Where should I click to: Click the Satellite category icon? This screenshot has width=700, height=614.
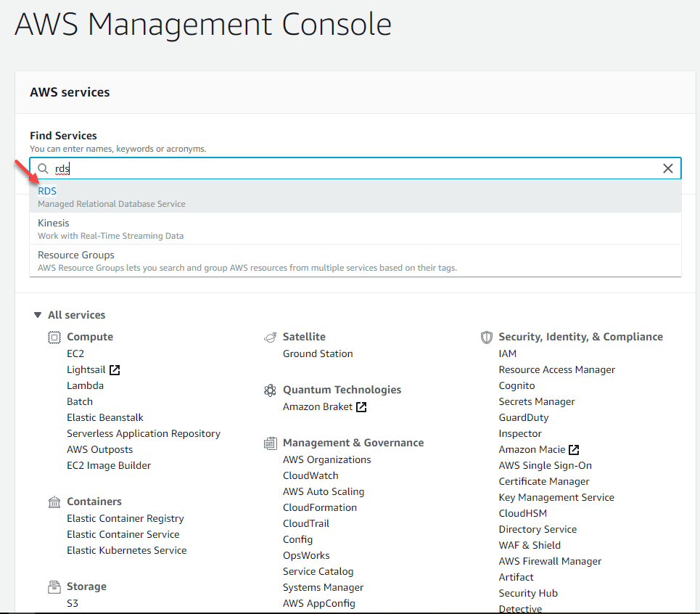pyautogui.click(x=269, y=336)
